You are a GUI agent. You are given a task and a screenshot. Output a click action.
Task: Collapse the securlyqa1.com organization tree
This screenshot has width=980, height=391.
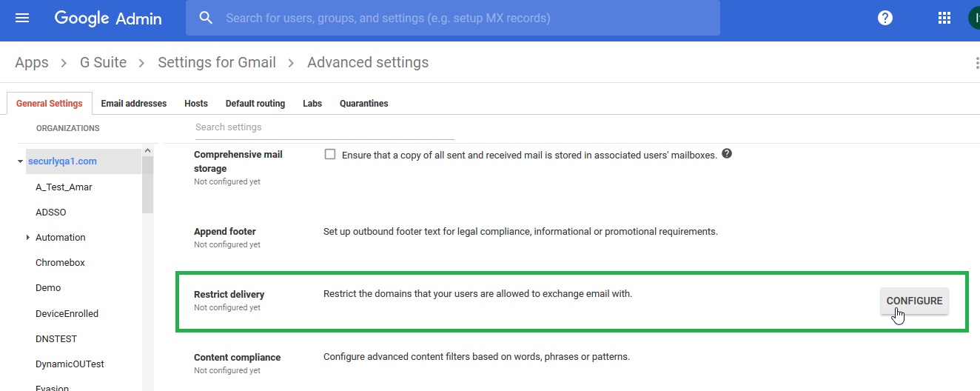20,161
